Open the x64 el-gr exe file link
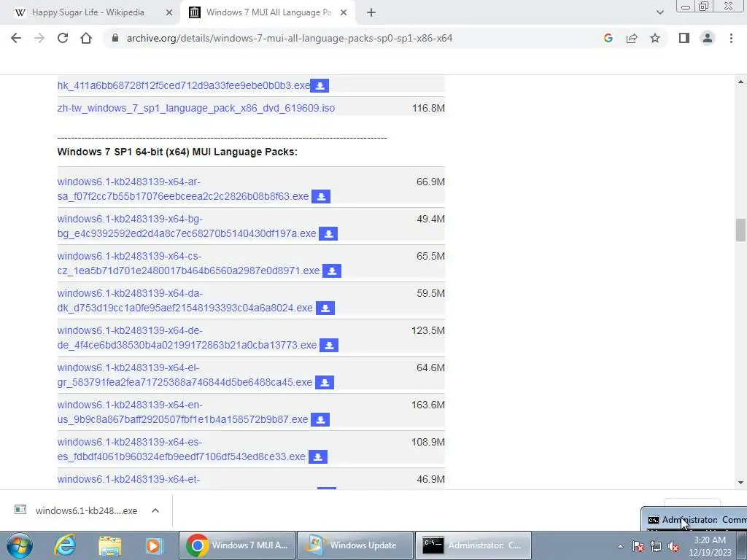 click(185, 375)
